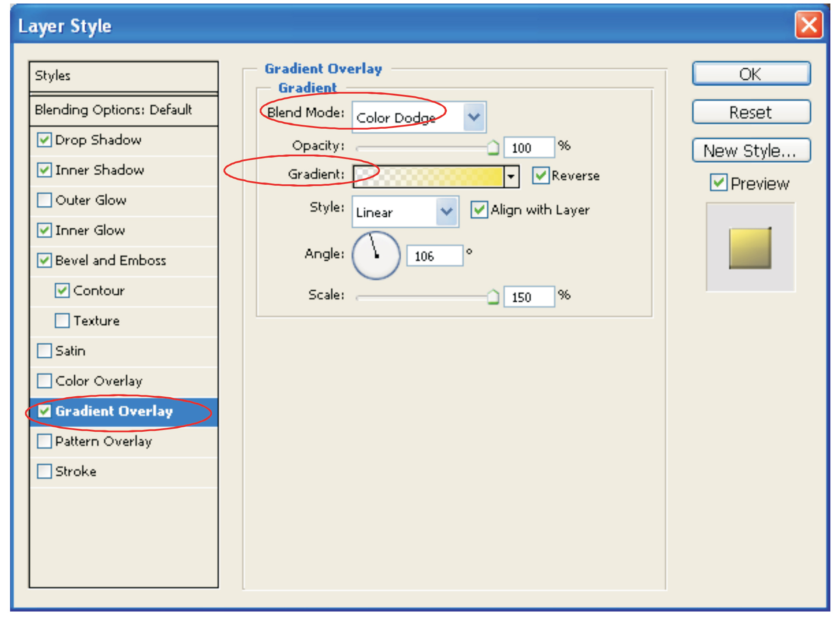This screenshot has width=840, height=620.
Task: Click the gold style preview thumbnail
Action: click(750, 248)
